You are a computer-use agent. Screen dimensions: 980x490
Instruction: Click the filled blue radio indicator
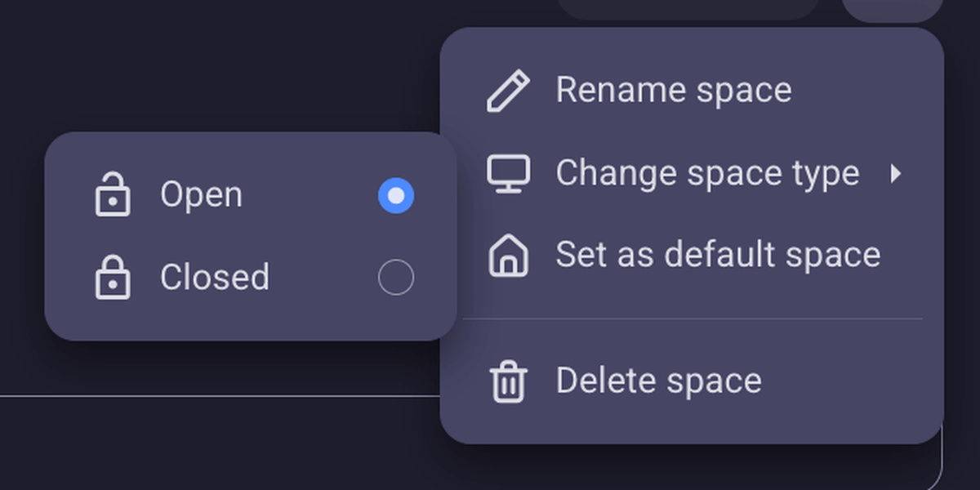click(x=395, y=194)
